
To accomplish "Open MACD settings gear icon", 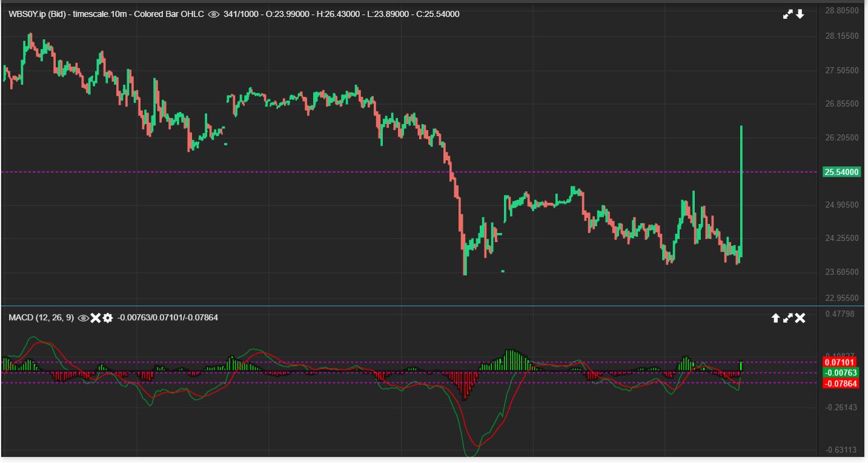I will [108, 318].
